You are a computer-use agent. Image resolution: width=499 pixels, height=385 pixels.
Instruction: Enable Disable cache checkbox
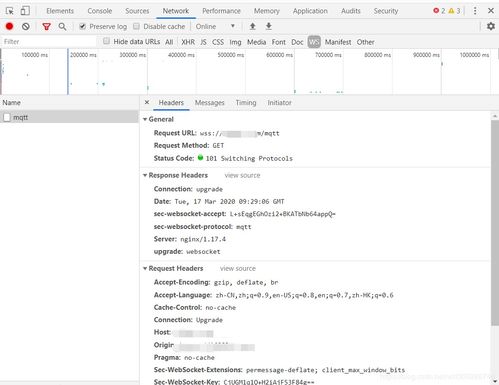pyautogui.click(x=136, y=26)
